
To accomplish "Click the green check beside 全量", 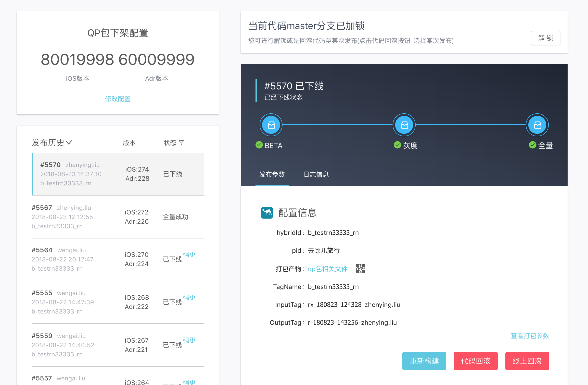I will (x=532, y=145).
